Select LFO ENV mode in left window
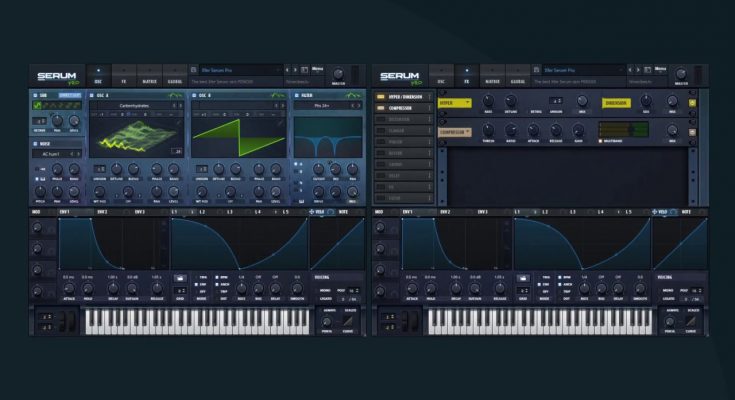This screenshot has width=735, height=400. pyautogui.click(x=196, y=284)
